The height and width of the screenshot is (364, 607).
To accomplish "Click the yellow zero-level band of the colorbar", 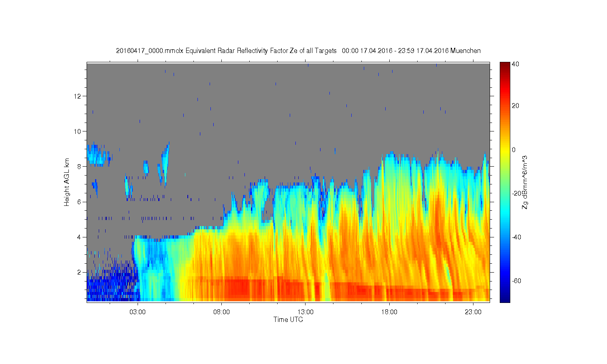I will (505, 150).
